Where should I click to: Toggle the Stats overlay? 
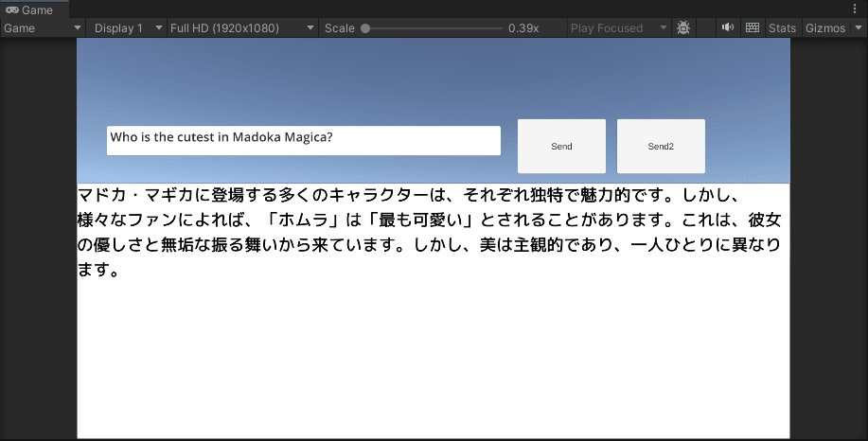tap(782, 28)
